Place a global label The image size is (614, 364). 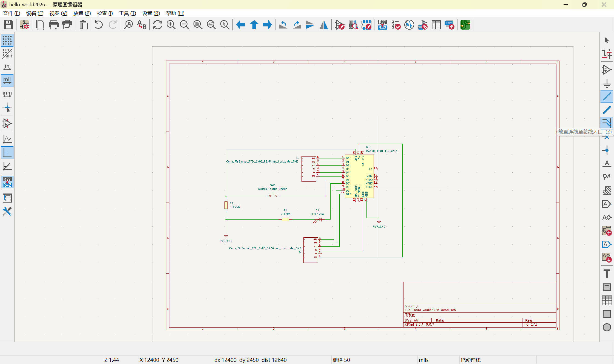pyautogui.click(x=607, y=204)
